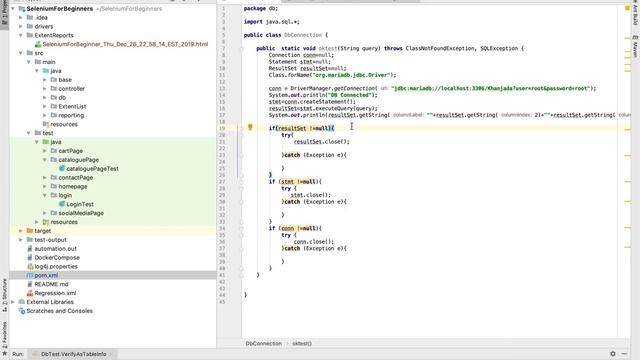Click conn.close() statement
The height and width of the screenshot is (360, 640).
click(314, 242)
